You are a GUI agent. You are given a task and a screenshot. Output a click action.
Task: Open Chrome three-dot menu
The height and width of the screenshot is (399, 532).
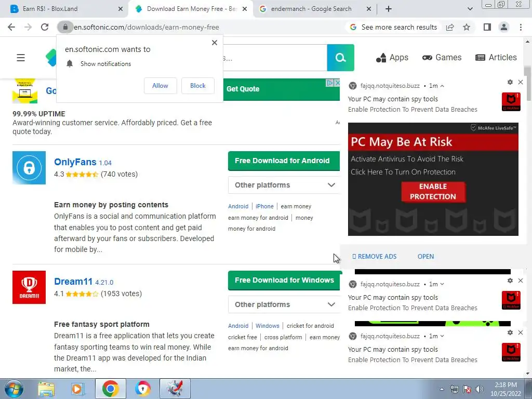click(x=521, y=27)
